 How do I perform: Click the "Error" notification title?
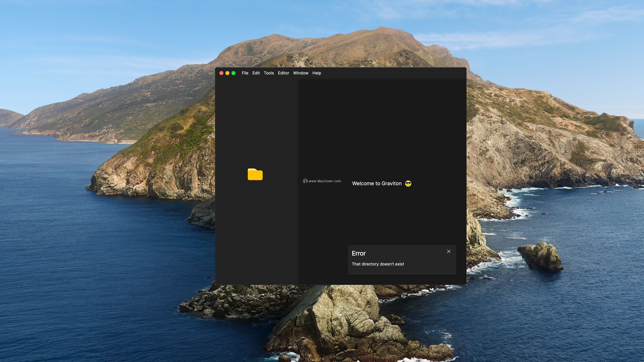pos(359,253)
